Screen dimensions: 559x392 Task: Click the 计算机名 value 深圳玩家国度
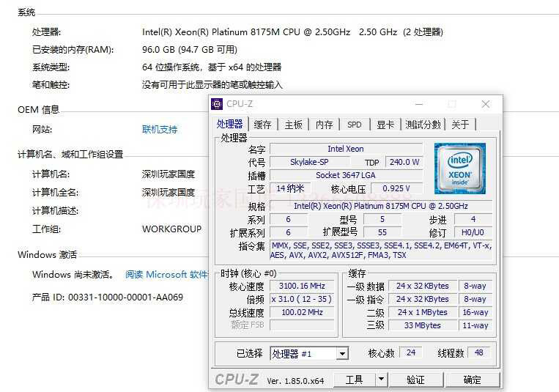(x=169, y=174)
